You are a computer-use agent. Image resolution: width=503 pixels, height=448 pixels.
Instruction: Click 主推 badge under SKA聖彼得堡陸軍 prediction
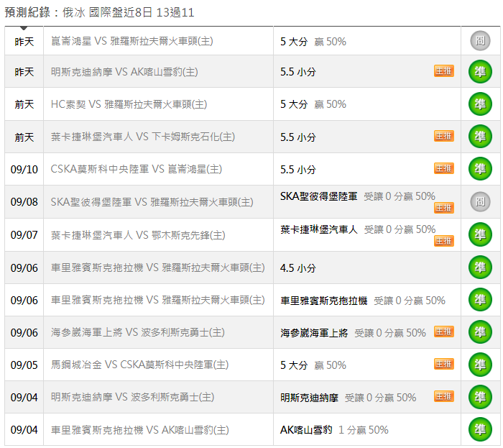tap(443, 208)
